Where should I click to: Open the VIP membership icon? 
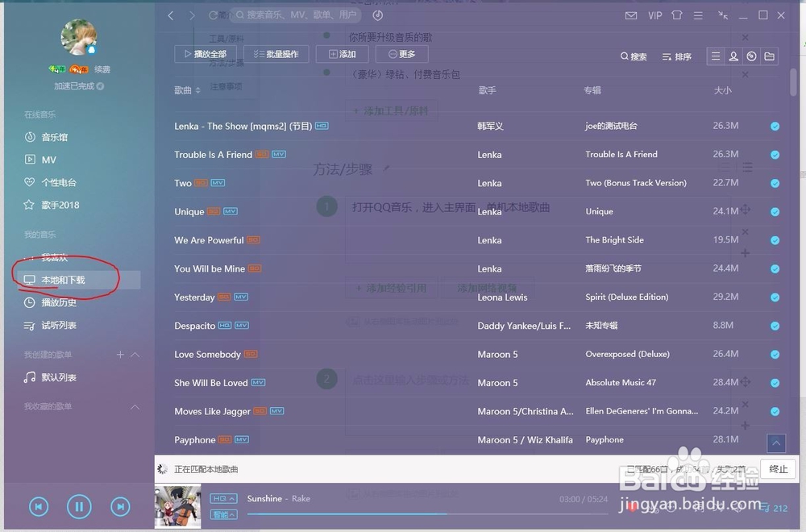tap(654, 15)
